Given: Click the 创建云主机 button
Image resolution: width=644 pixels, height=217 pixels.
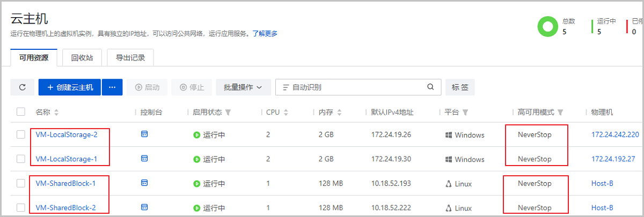Looking at the screenshot, I should pos(70,87).
